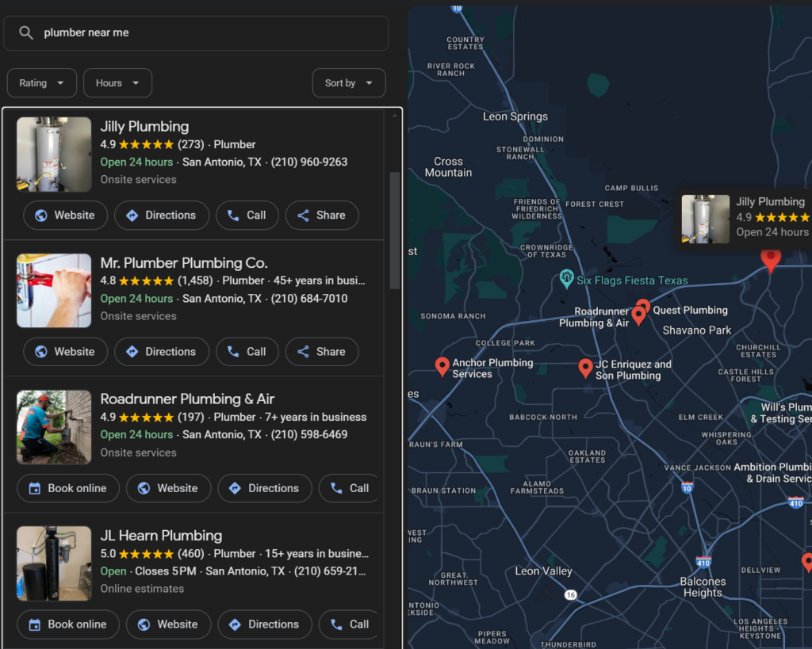Open Roadrunner Plumbing & Air Website
This screenshot has height=649, width=812.
tap(168, 488)
